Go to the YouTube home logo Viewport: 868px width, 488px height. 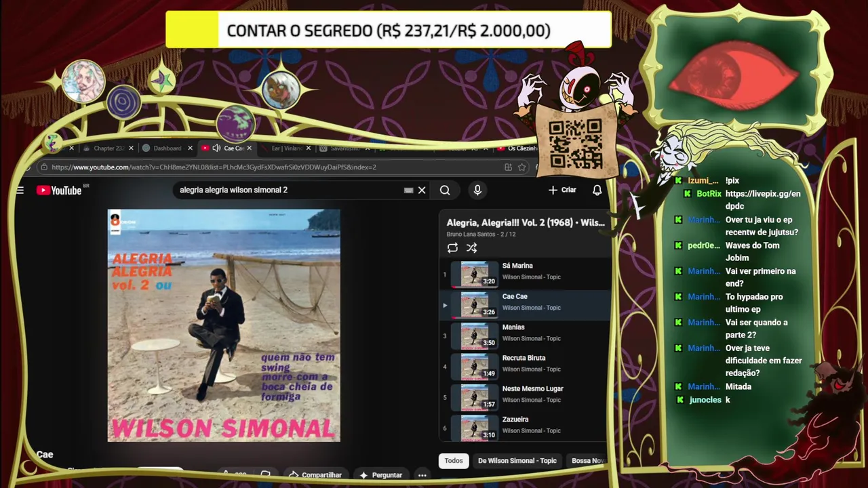tap(59, 190)
